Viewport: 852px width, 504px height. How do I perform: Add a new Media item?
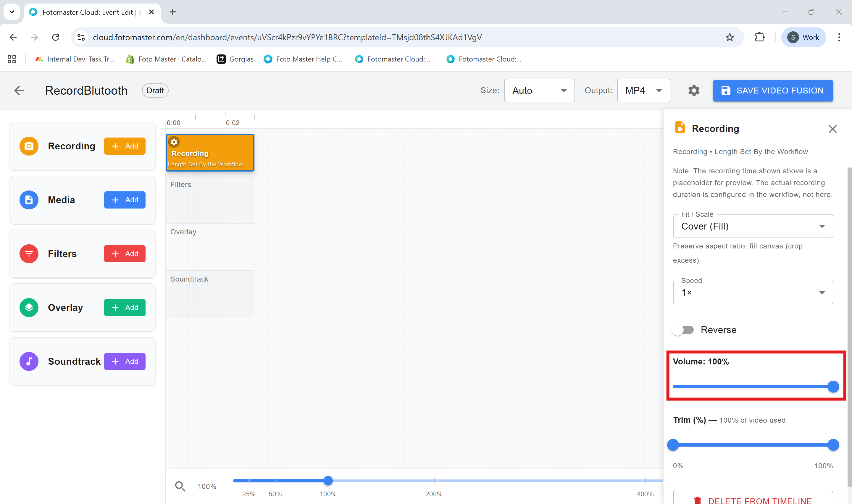click(x=125, y=200)
